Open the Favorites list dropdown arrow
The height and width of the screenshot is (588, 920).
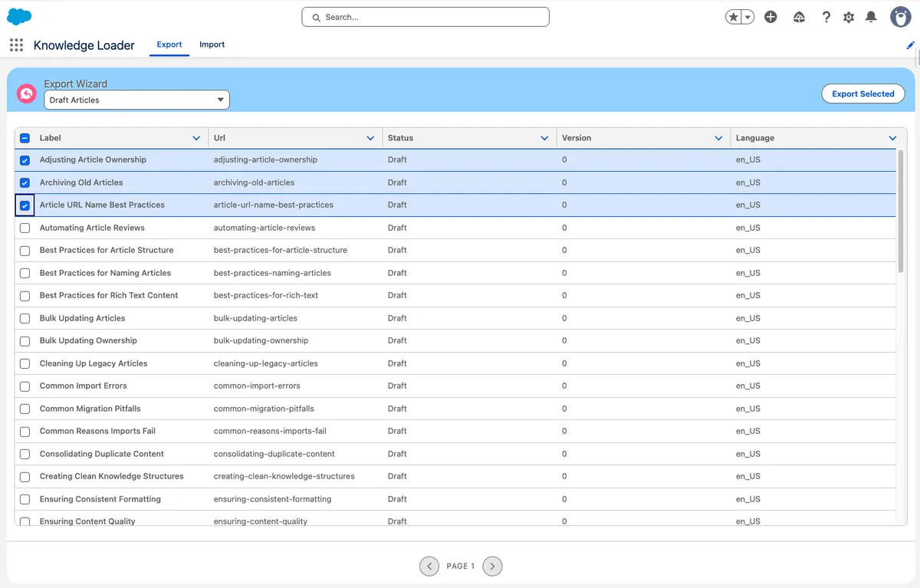pos(747,17)
